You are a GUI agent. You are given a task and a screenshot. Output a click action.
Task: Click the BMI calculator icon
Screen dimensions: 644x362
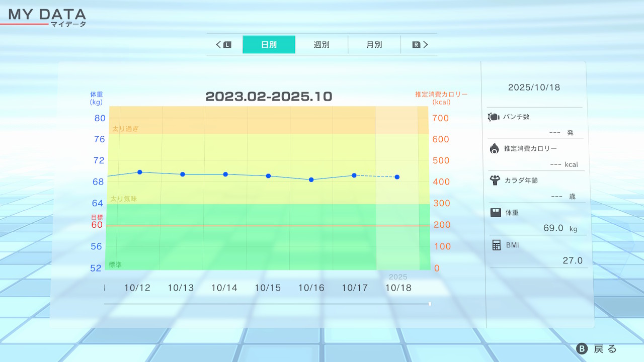(x=496, y=245)
